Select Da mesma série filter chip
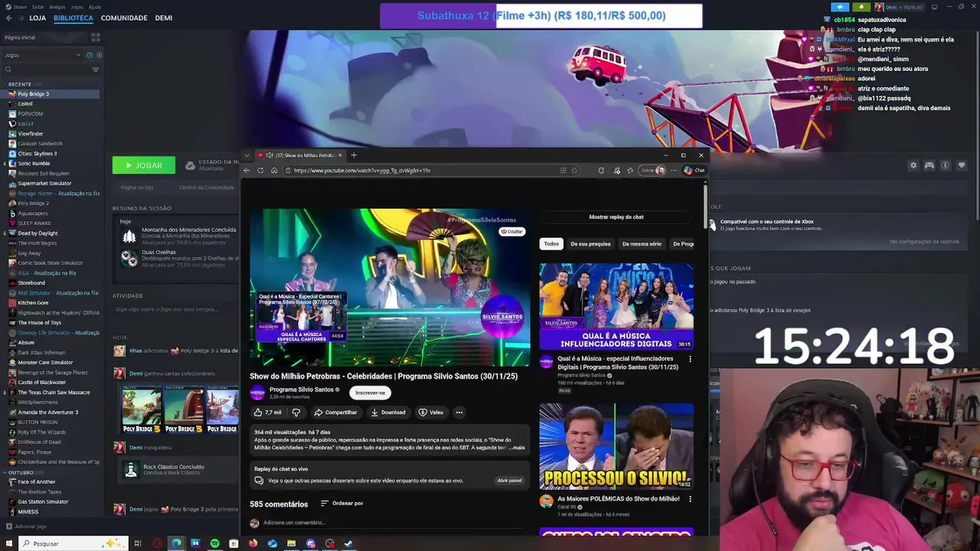 pos(642,244)
